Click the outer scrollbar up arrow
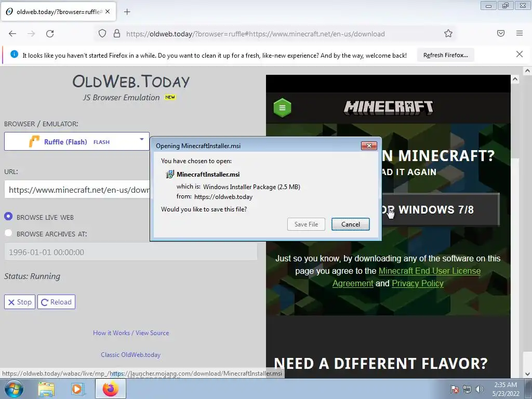This screenshot has width=532, height=399. (527, 71)
